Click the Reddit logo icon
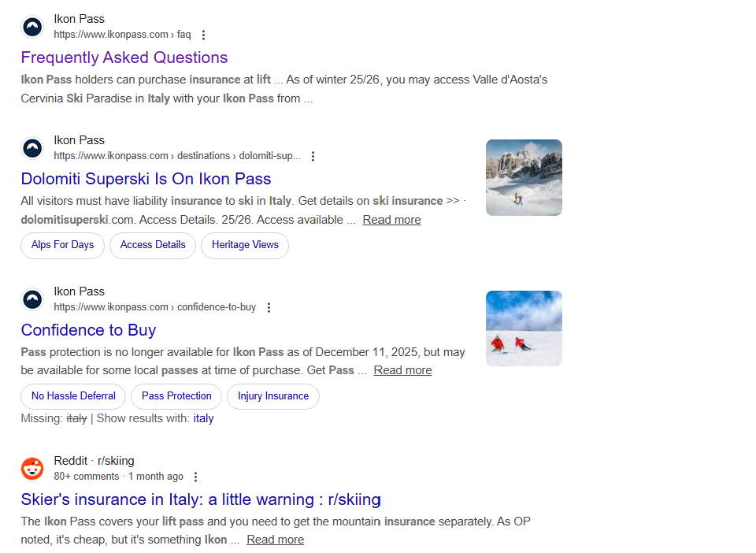 tap(32, 469)
